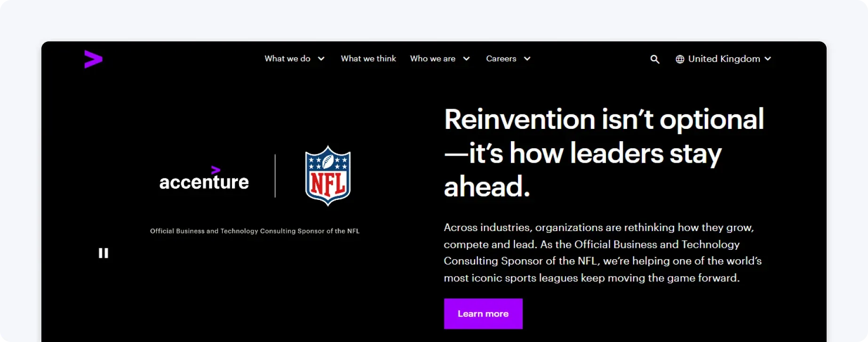Screen dimensions: 868x342
Task: Click the paragraph starting Across industries
Action: tap(603, 253)
